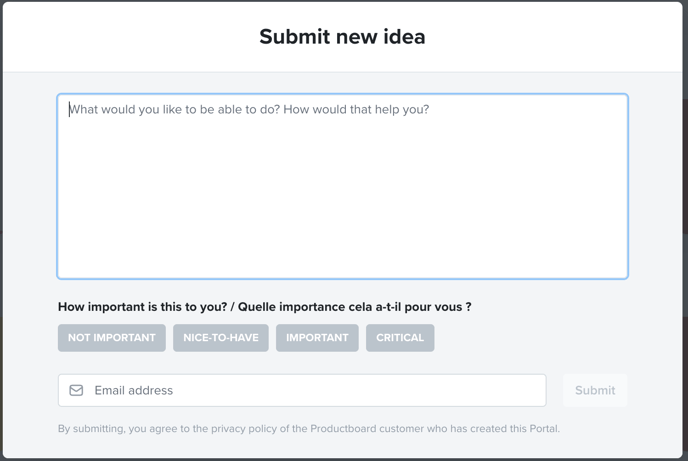688x461 pixels.
Task: Click the "Email address" placeholder text
Action: pyautogui.click(x=134, y=390)
